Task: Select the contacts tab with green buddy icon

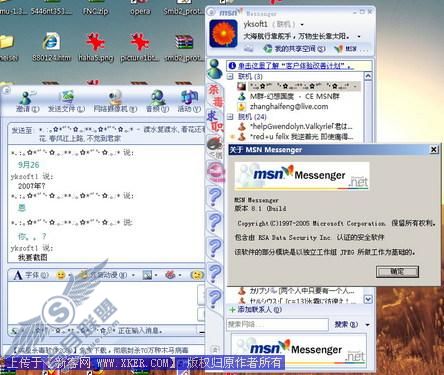Action: 215,69
